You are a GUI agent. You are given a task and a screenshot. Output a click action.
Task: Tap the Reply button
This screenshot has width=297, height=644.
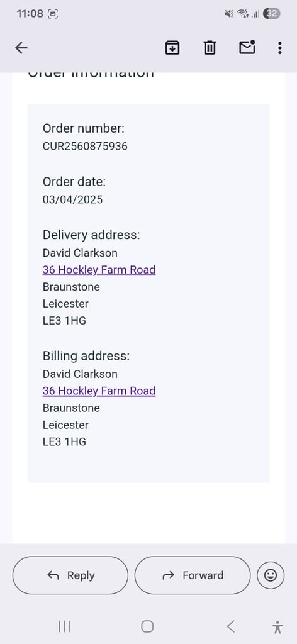pyautogui.click(x=70, y=575)
